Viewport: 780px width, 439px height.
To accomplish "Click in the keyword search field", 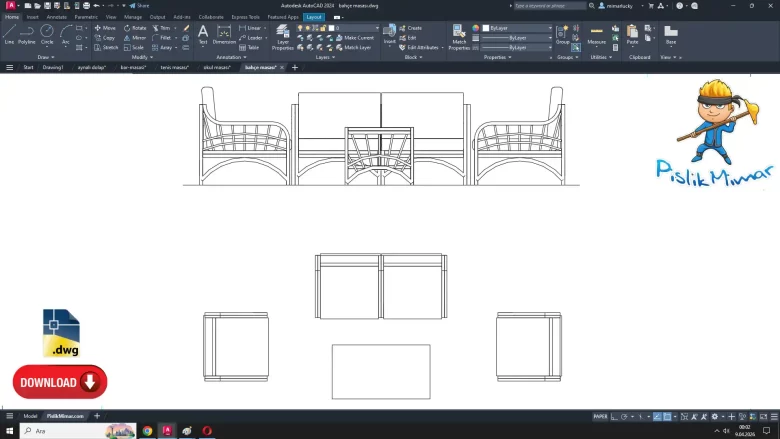I will tap(550, 5).
